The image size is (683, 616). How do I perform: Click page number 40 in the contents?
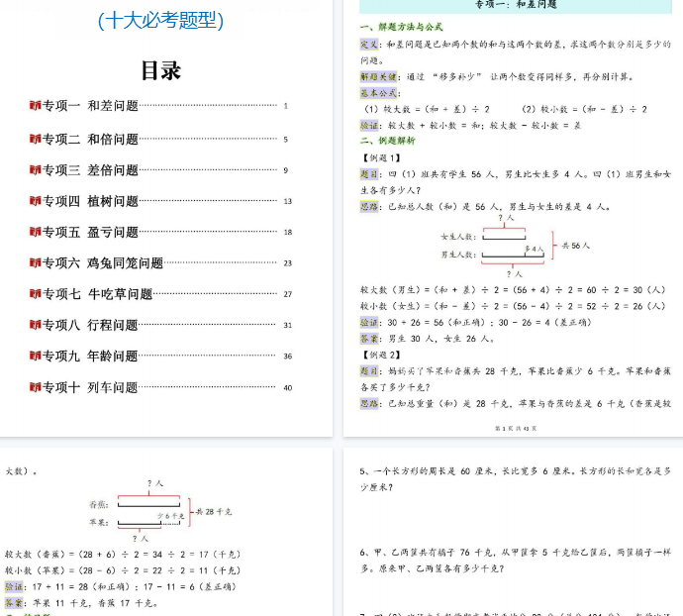pos(287,387)
